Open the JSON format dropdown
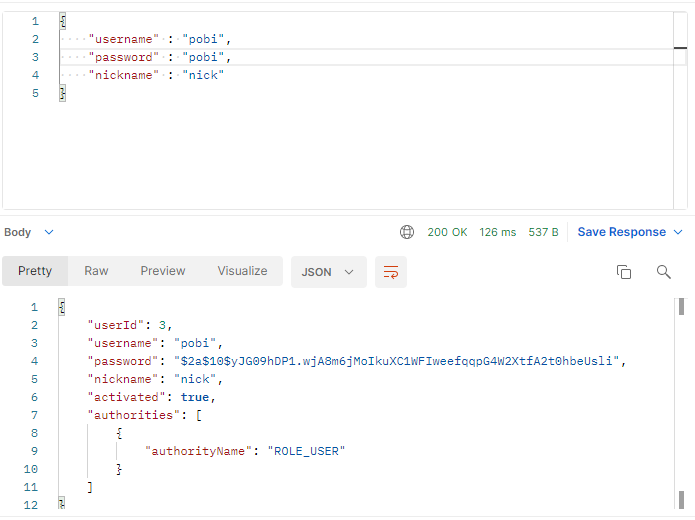This screenshot has width=695, height=520. [328, 272]
